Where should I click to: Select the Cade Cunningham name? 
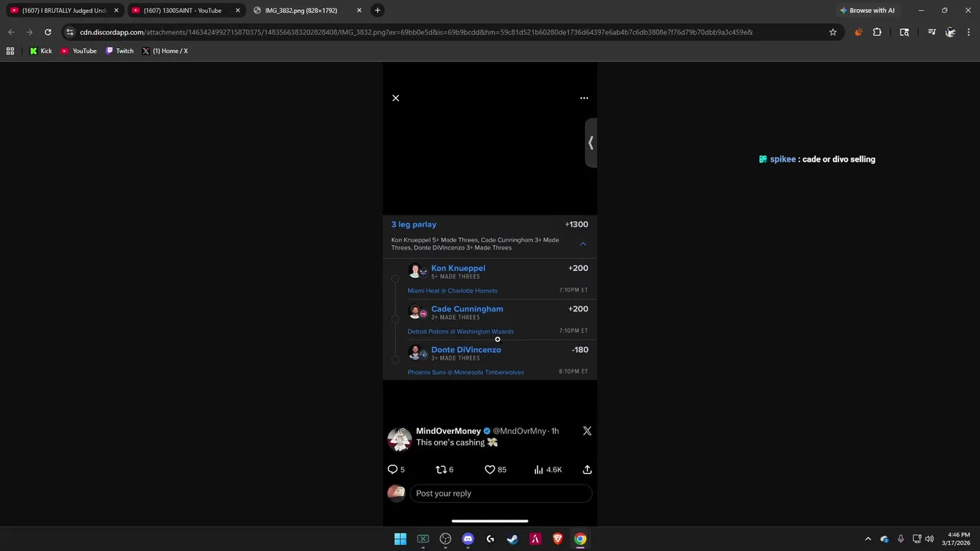[467, 308]
